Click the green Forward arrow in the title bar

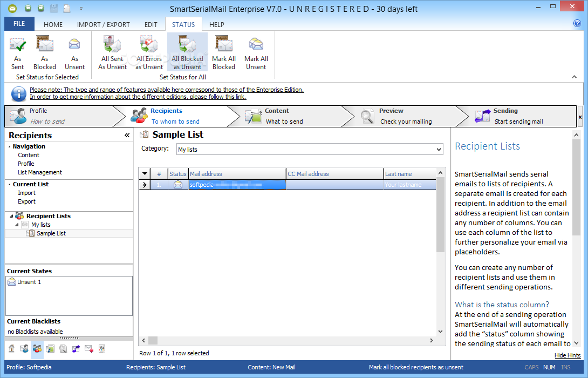click(x=41, y=8)
